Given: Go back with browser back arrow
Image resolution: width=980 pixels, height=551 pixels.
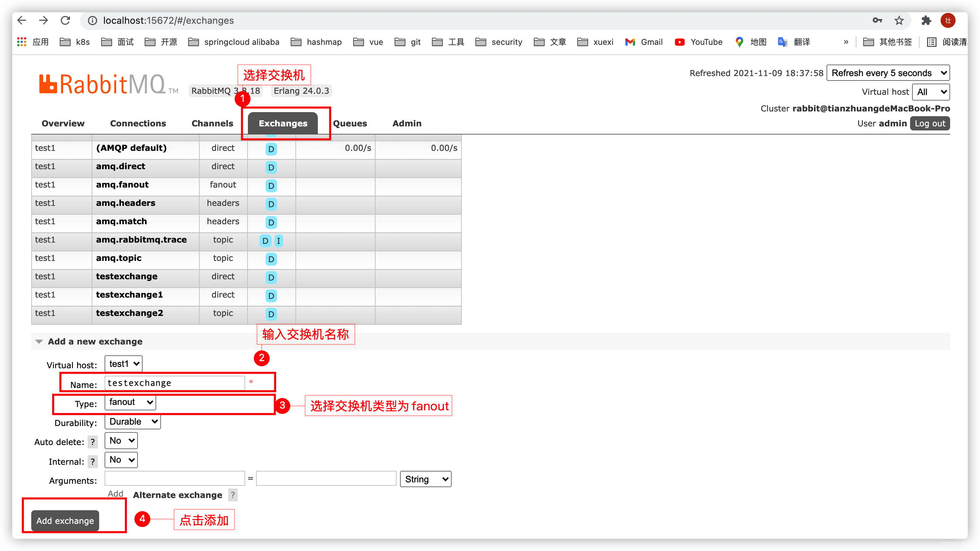Looking at the screenshot, I should tap(22, 20).
